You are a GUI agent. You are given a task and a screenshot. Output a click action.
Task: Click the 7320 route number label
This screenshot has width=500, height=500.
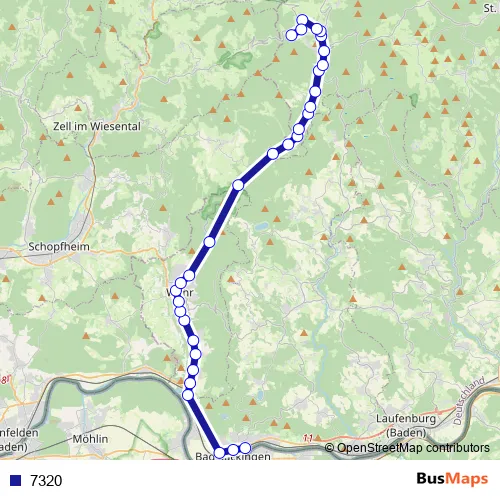tap(46, 480)
